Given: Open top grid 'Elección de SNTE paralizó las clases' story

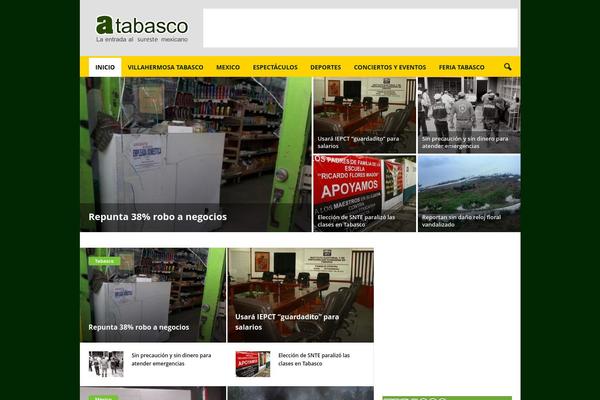Looking at the screenshot, I should [356, 221].
